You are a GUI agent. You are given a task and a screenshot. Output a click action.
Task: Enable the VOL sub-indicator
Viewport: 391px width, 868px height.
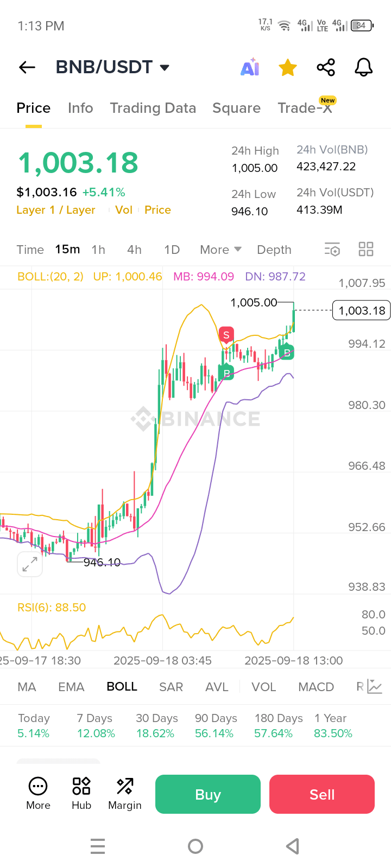point(264,687)
